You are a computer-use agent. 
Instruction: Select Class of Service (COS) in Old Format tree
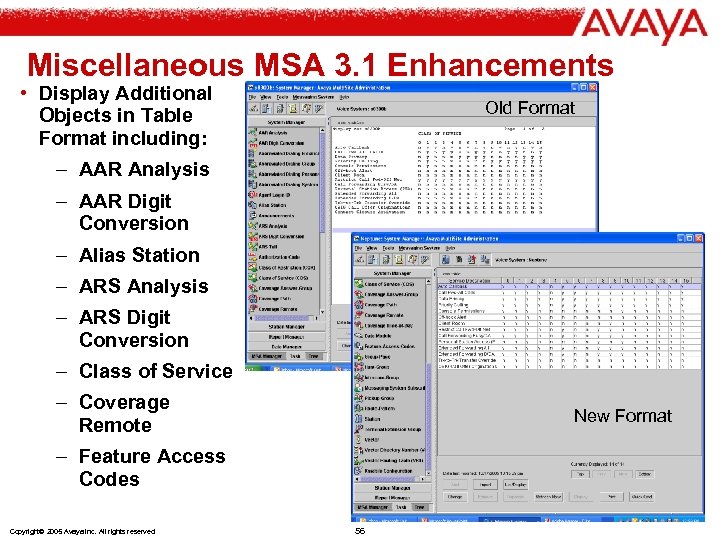(283, 278)
